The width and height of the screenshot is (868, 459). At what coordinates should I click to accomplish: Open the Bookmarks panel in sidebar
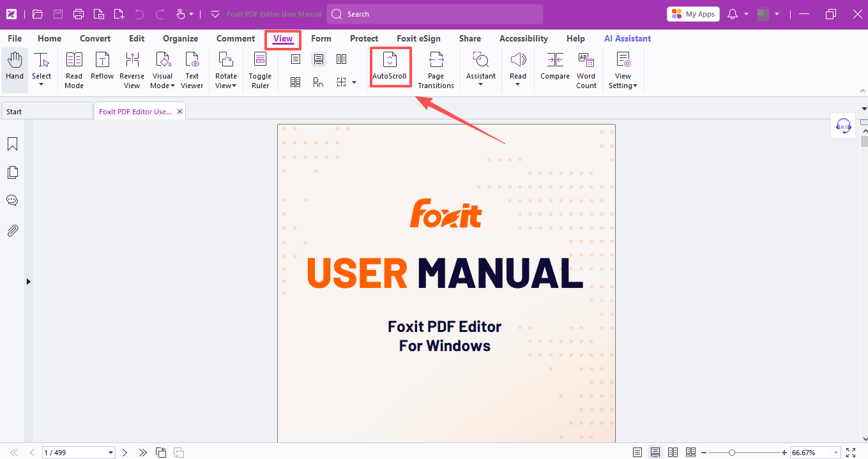pyautogui.click(x=12, y=144)
